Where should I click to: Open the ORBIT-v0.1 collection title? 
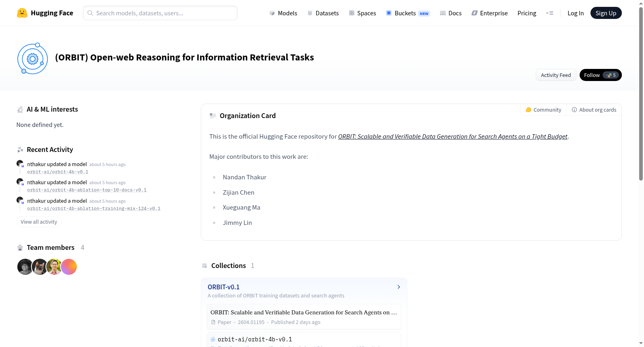coord(224,287)
